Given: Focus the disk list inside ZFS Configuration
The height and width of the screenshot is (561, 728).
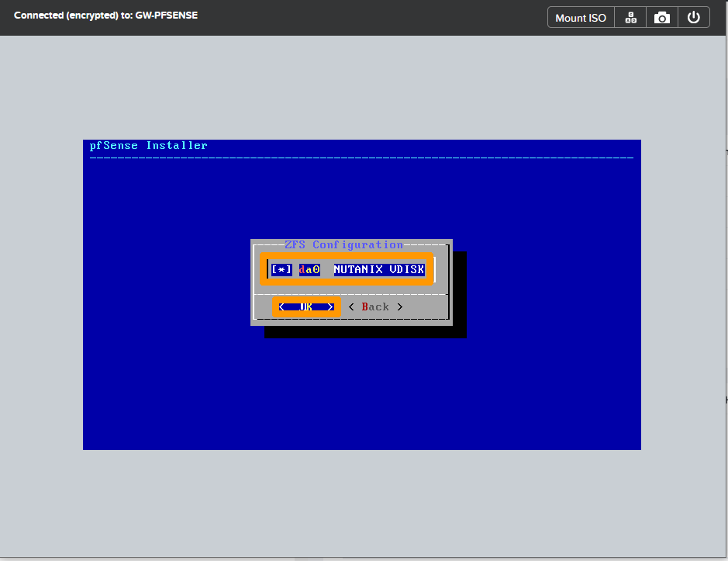Looking at the screenshot, I should [x=347, y=269].
